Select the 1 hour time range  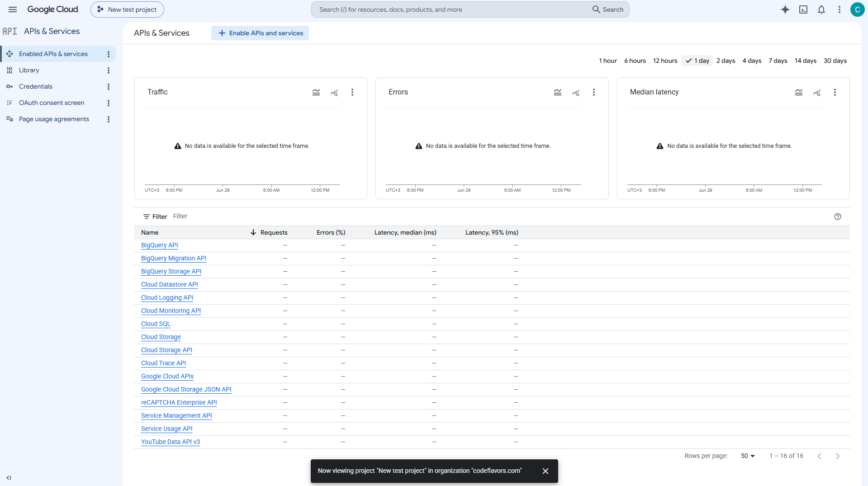(x=608, y=61)
